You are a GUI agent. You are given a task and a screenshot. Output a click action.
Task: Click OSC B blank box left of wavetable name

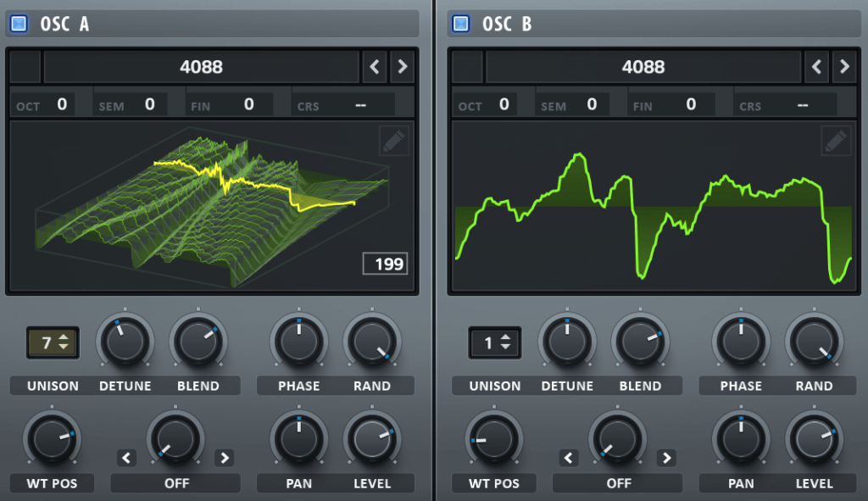(x=467, y=67)
